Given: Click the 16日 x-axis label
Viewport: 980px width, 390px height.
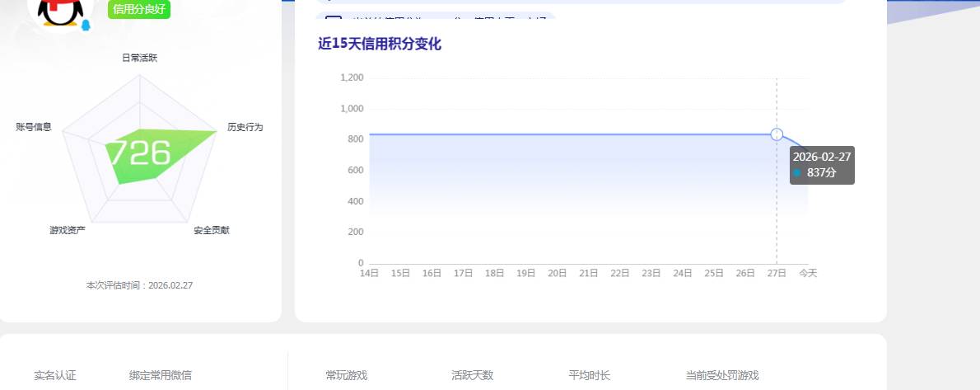Looking at the screenshot, I should coord(432,273).
